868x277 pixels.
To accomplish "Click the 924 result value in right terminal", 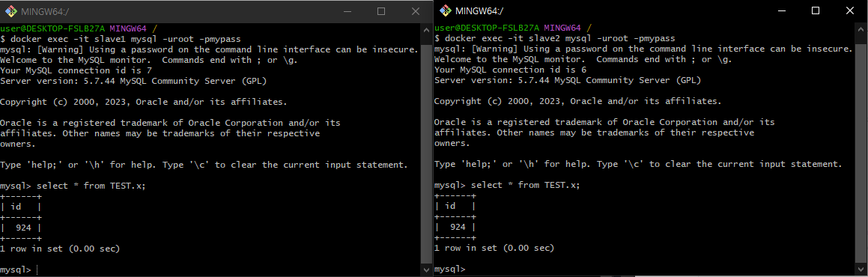I will [458, 227].
